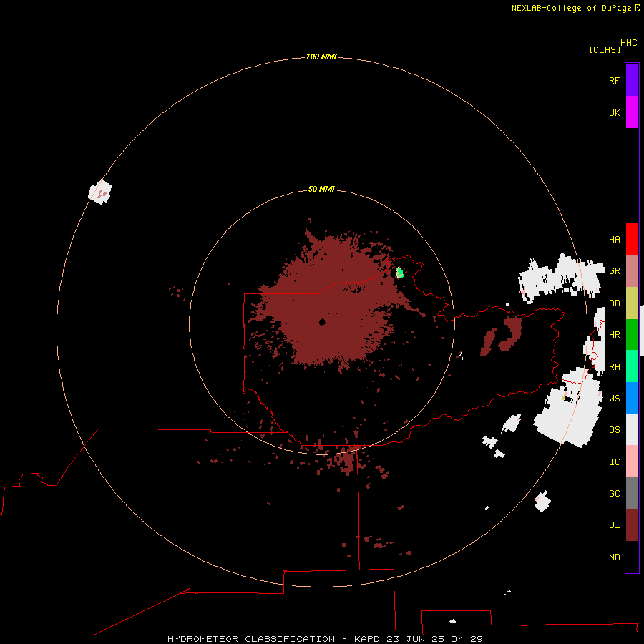644x644 pixels.
Task: Select the WS blue legend swatch
Action: [632, 398]
